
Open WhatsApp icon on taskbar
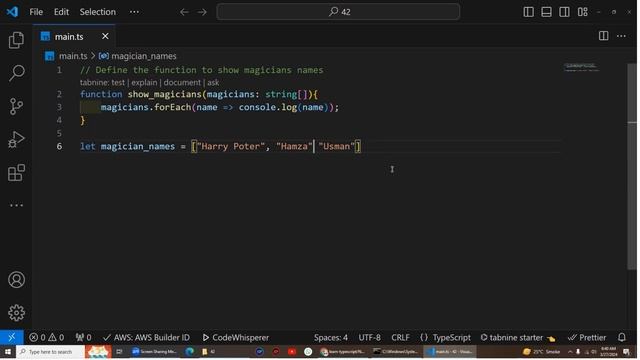pyautogui.click(x=308, y=352)
